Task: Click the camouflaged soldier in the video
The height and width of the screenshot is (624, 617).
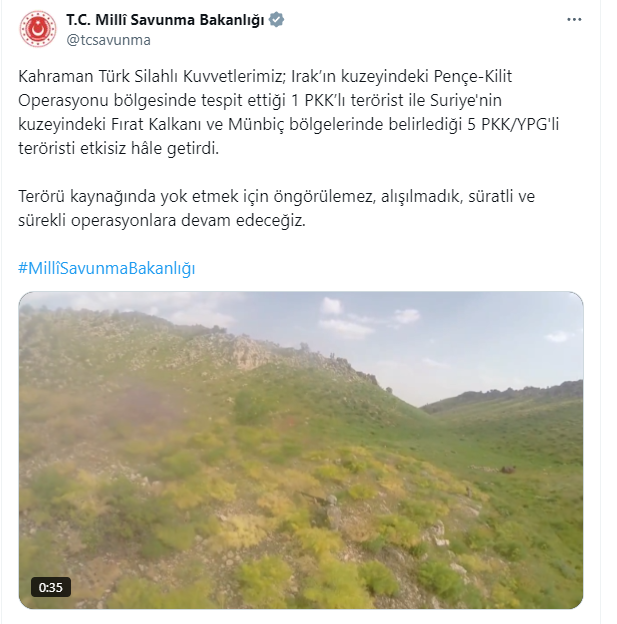Action: (x=332, y=511)
